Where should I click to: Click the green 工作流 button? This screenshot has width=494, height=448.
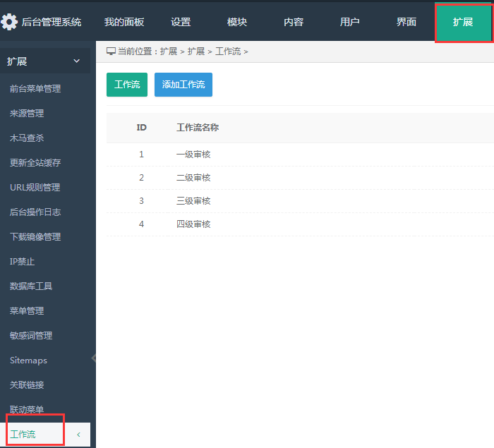(x=127, y=85)
